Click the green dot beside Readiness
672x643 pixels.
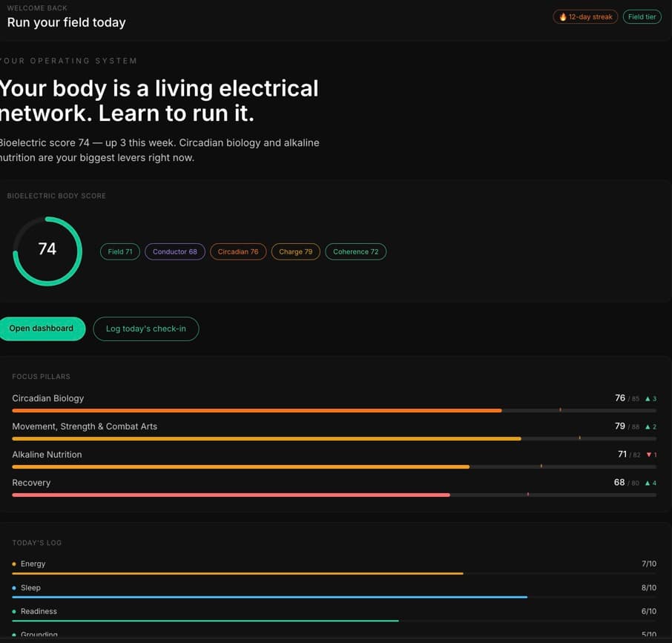tap(14, 611)
